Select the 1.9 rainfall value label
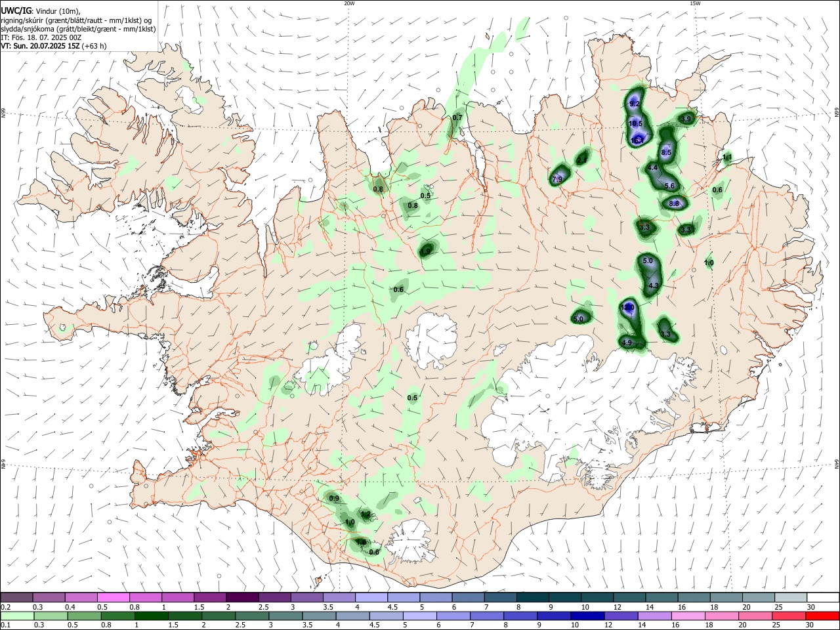 (x=425, y=251)
